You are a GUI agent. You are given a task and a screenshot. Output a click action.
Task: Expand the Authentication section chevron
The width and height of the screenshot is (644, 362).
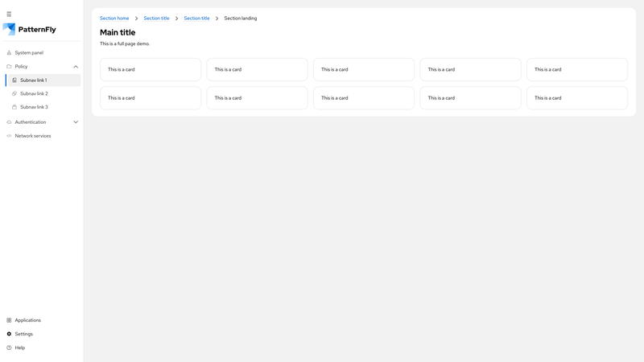pyautogui.click(x=76, y=122)
